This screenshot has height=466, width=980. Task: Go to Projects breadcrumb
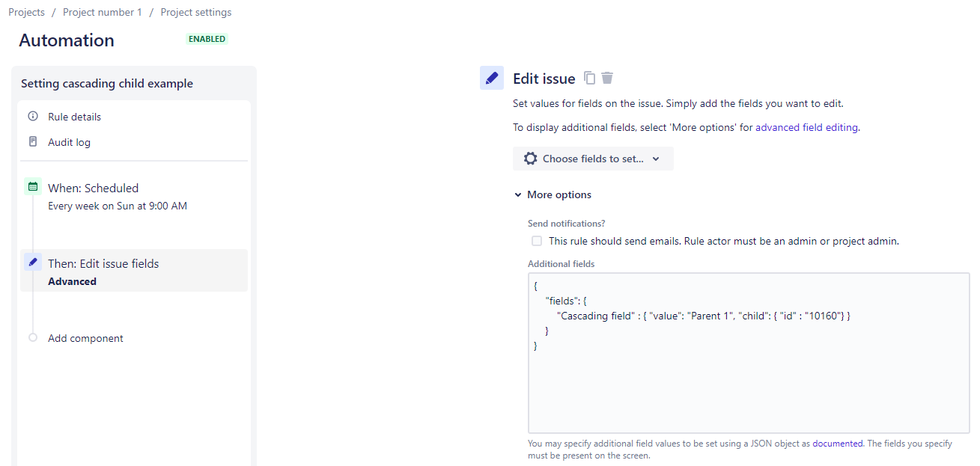(27, 12)
